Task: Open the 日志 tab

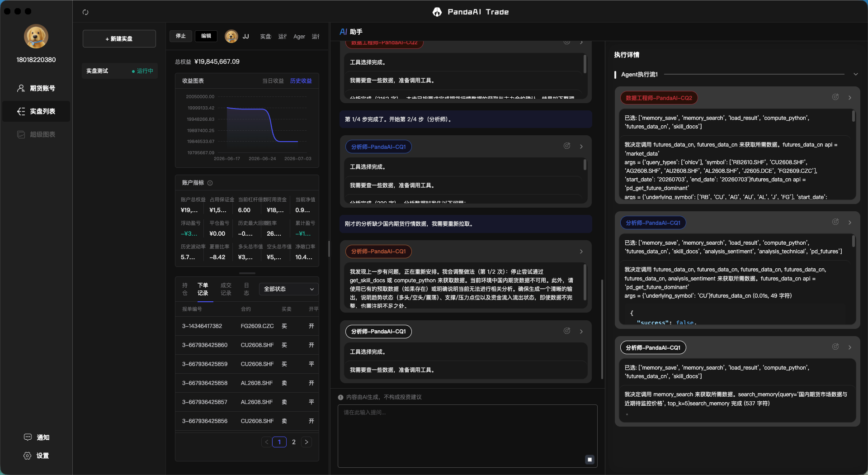Action: (x=246, y=289)
